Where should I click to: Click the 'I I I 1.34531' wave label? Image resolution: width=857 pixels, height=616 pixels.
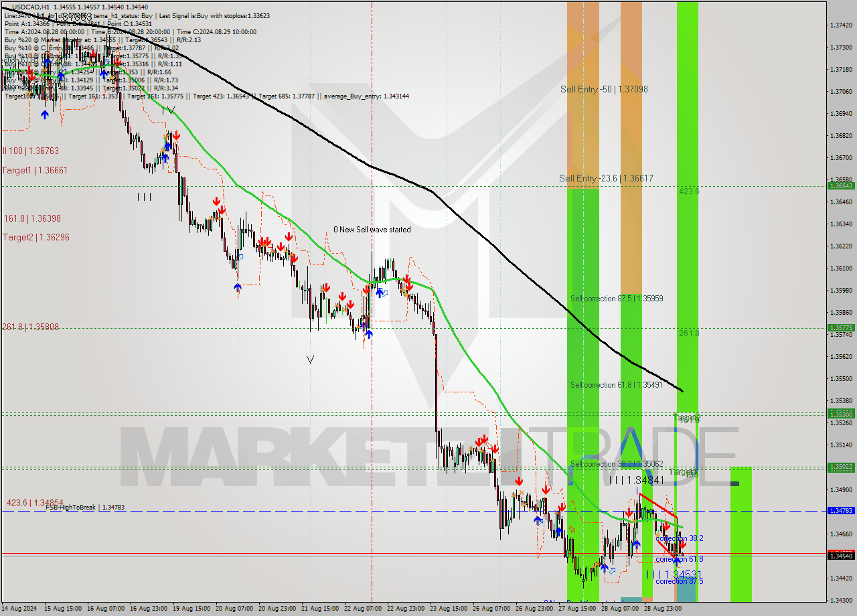[673, 574]
